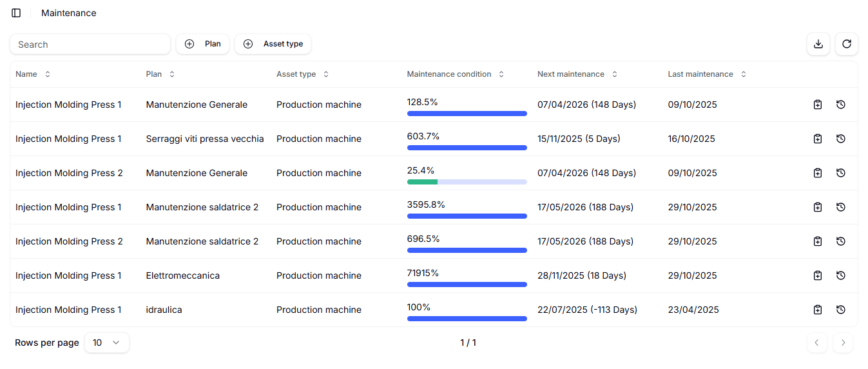Click clipboard icon for idraulica row
The width and height of the screenshot is (868, 369).
(x=817, y=310)
